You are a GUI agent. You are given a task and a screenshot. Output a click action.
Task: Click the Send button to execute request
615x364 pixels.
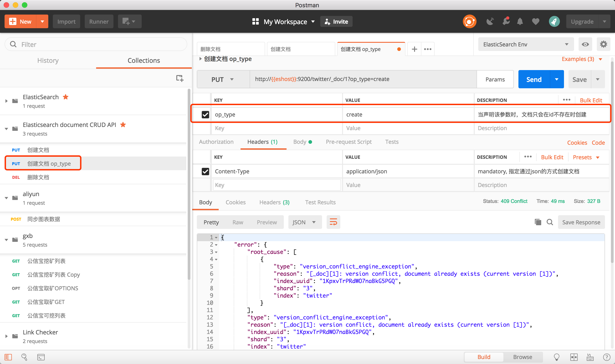[534, 79]
